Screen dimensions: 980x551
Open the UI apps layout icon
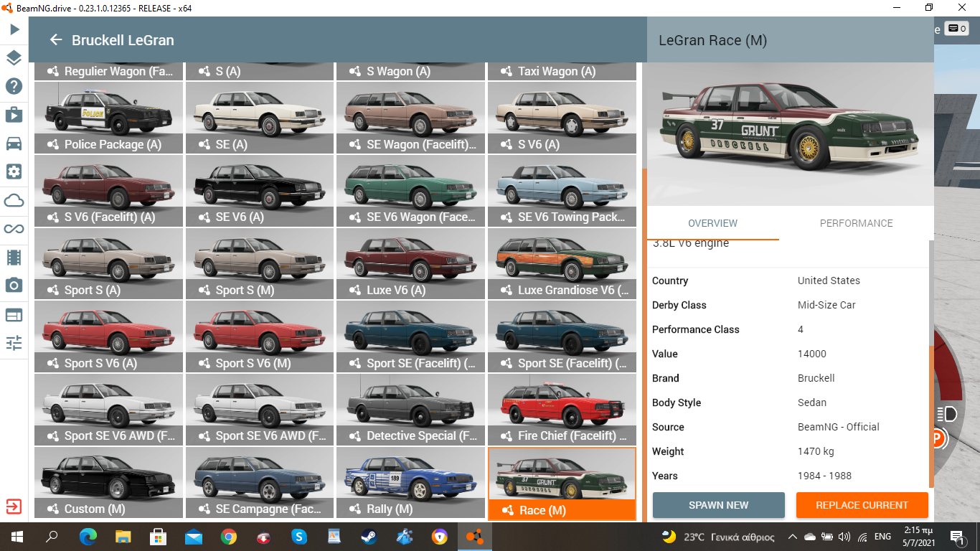(14, 314)
